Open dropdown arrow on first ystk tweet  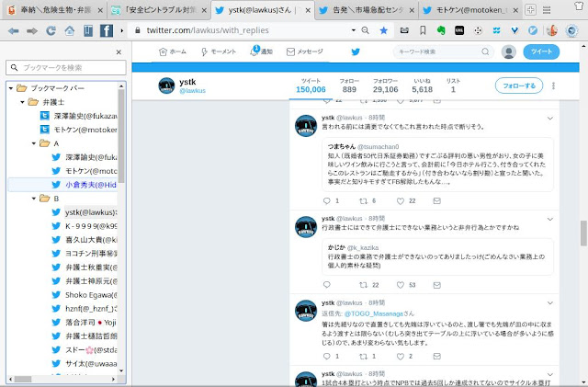coord(549,119)
